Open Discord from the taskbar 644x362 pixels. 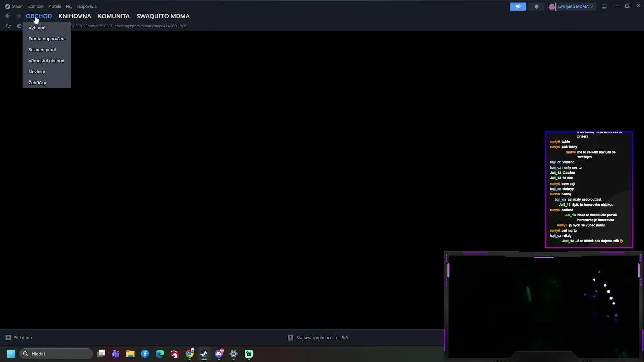pyautogui.click(x=219, y=354)
